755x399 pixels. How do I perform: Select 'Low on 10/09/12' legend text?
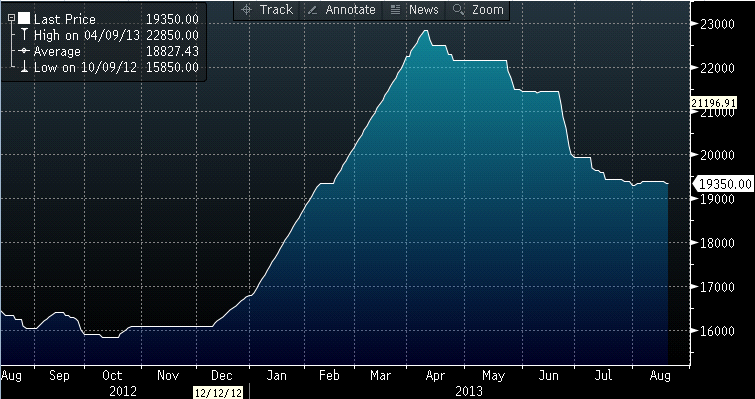(85, 67)
